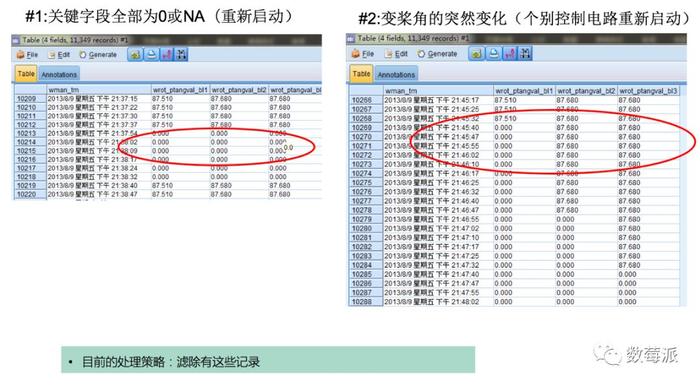
Task: Click green export icon in #1 reboot table window
Action: tap(135, 54)
